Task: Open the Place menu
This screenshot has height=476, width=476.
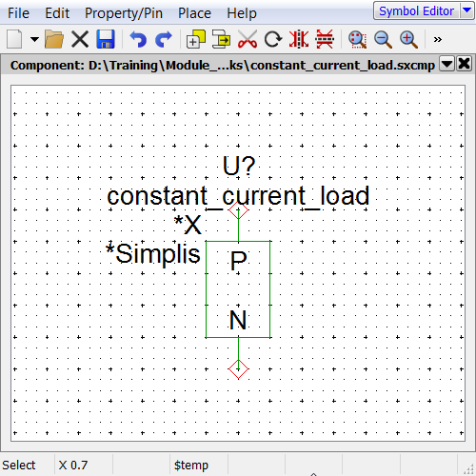Action: (194, 13)
